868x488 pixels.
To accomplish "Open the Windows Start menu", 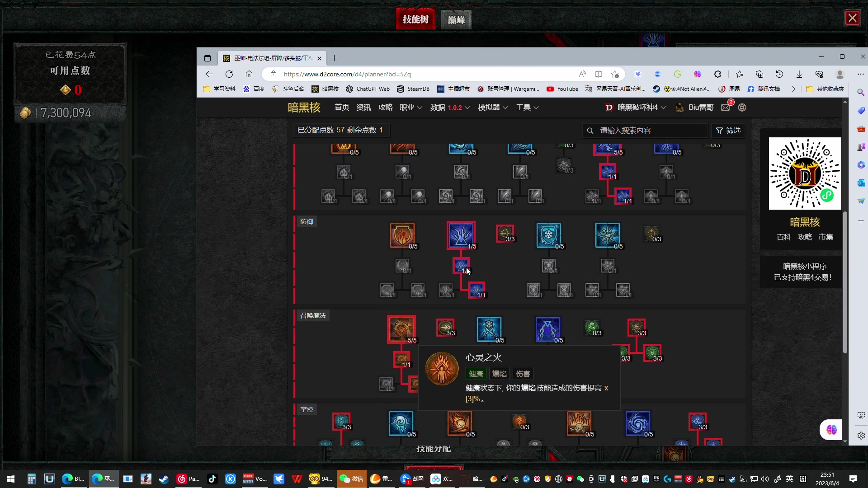I will tap(11, 479).
